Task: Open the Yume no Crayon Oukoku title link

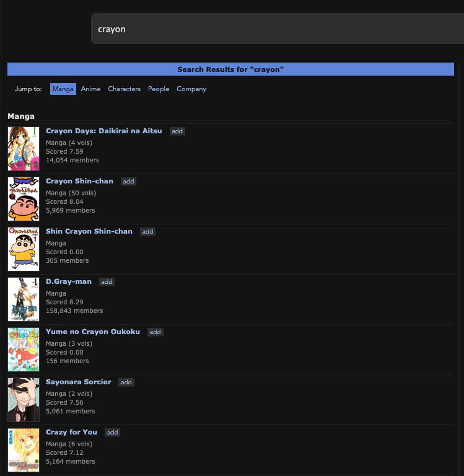Action: (x=93, y=332)
